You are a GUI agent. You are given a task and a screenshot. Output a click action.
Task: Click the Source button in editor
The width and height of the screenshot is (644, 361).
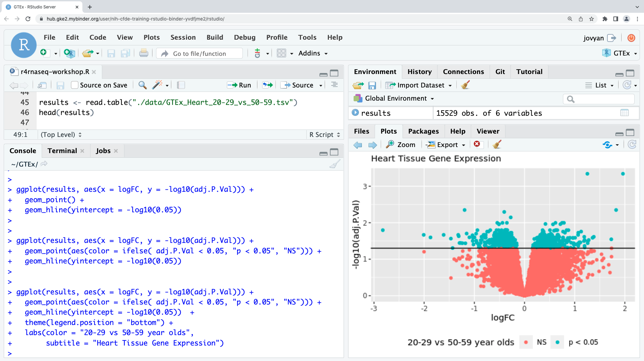coord(297,85)
